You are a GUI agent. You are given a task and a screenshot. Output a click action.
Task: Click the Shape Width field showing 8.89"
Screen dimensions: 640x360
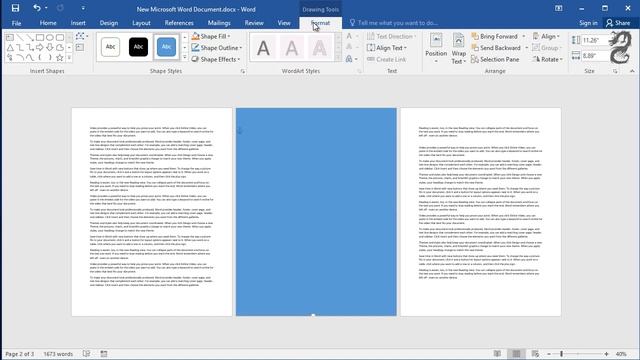(x=595, y=56)
